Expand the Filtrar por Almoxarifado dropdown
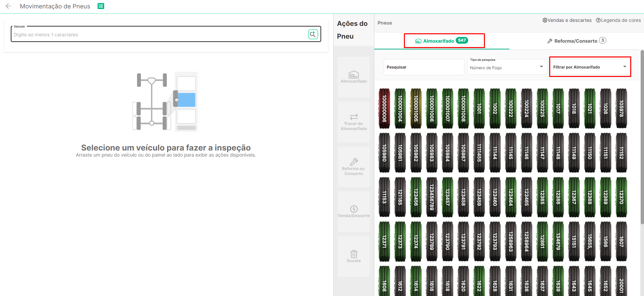The width and height of the screenshot is (644, 296). tap(590, 67)
